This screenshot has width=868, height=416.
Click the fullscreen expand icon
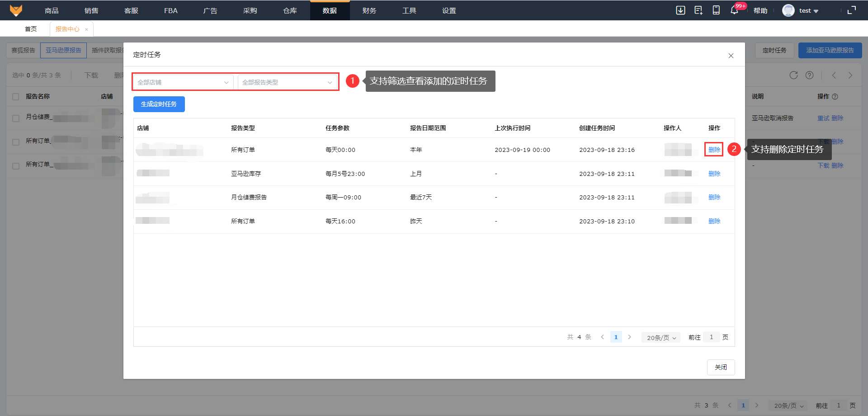tap(852, 10)
